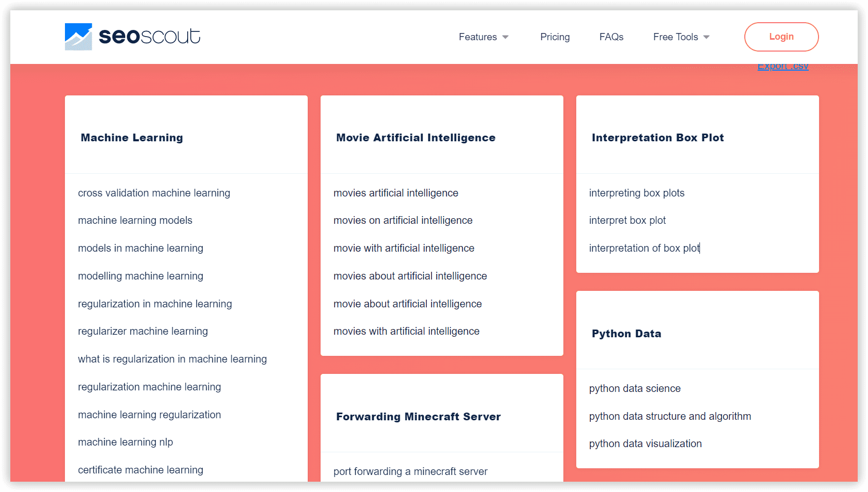Open the Pricing page
The width and height of the screenshot is (868, 492).
555,37
